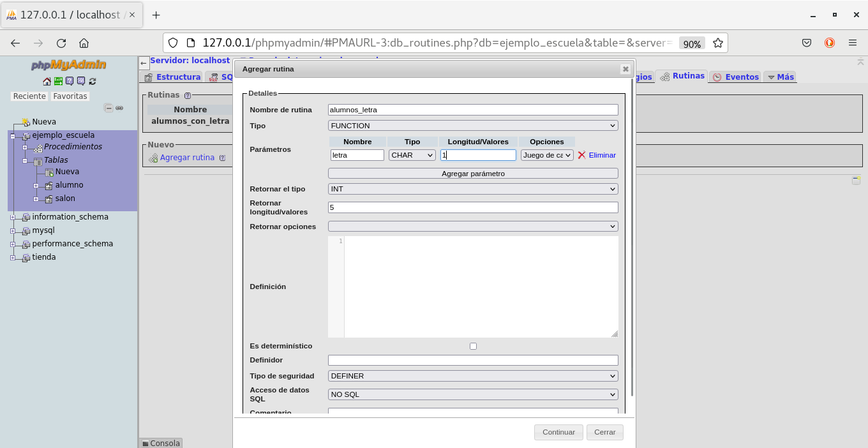Image resolution: width=868 pixels, height=448 pixels.
Task: Click the log out icon in sidebar
Action: 58,81
